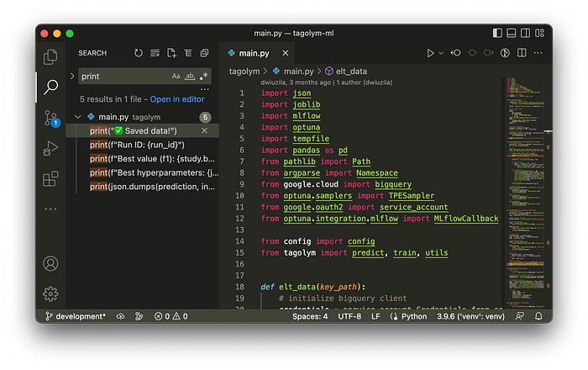
Task: Publish or sync changes cloud icon
Action: [x=120, y=316]
